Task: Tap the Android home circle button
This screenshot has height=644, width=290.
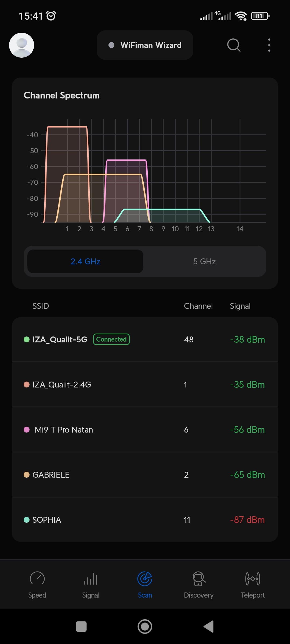Action: (145, 627)
